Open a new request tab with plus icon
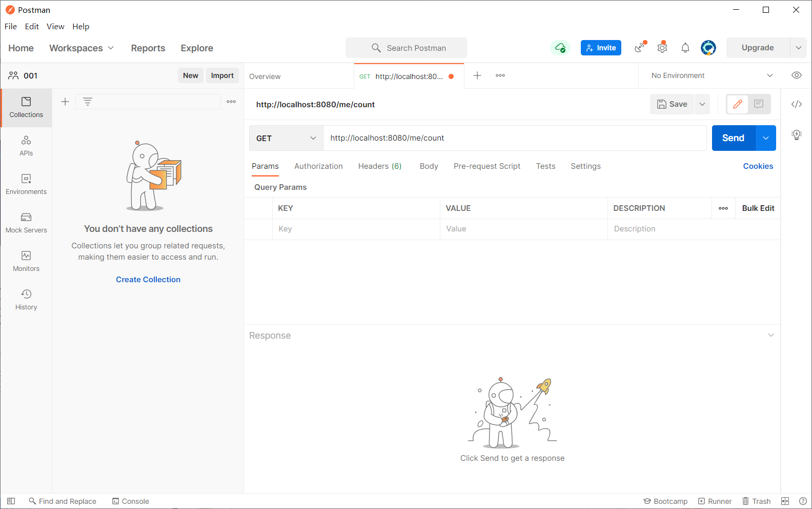This screenshot has width=812, height=509. point(477,75)
